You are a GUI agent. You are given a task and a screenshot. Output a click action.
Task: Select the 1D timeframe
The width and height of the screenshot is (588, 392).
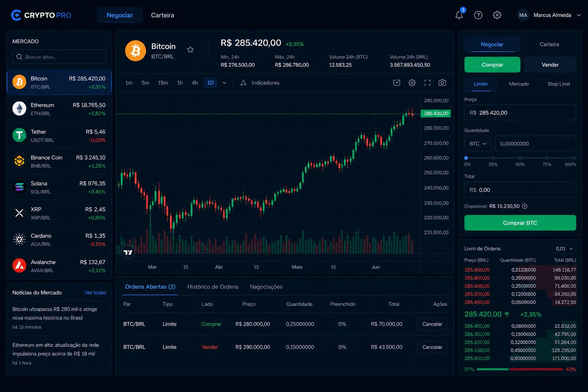tap(211, 83)
